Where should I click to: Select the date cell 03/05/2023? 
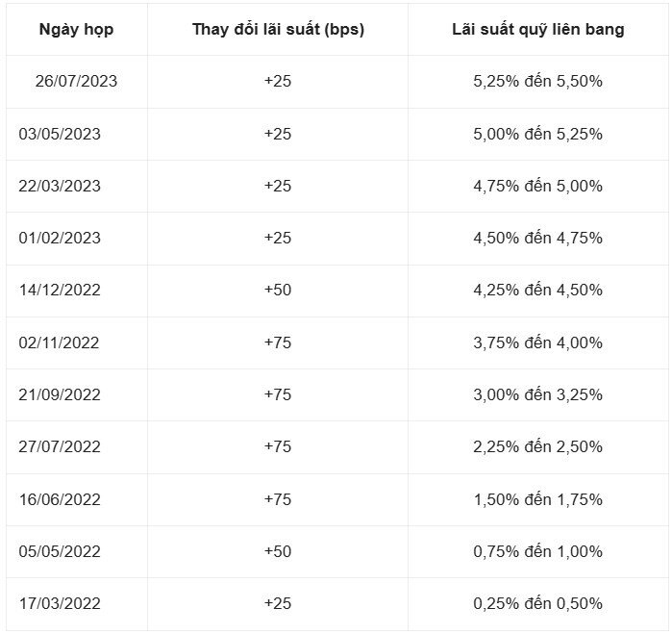point(60,134)
